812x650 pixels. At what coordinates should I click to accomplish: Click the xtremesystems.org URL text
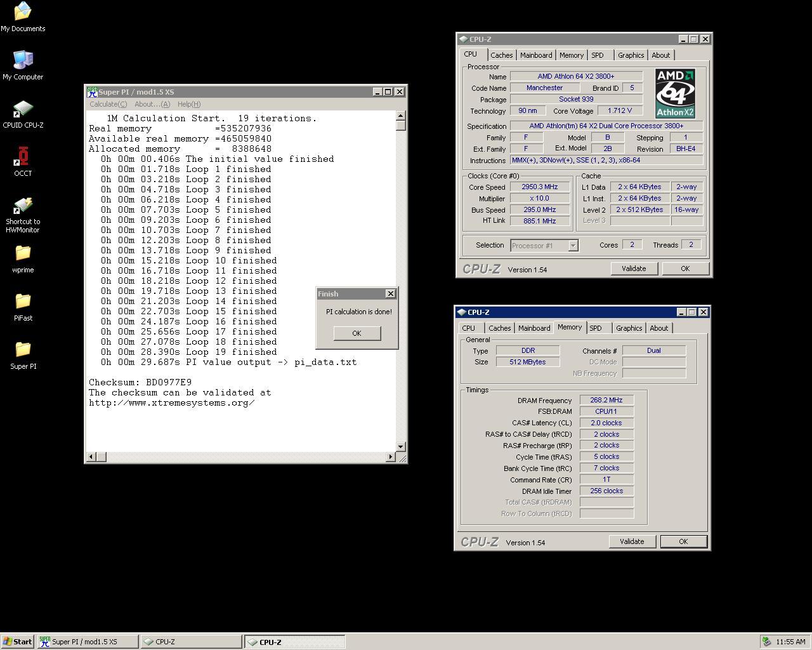point(172,402)
